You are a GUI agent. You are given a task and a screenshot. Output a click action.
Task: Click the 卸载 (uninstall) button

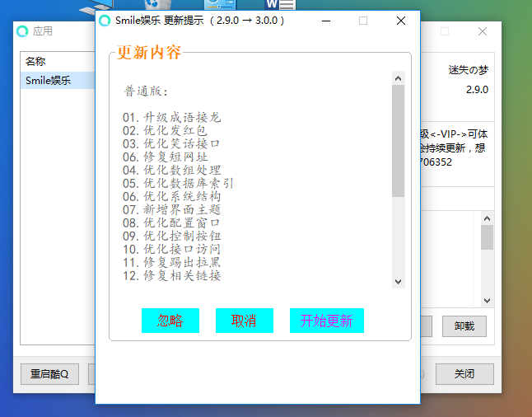[x=464, y=326]
